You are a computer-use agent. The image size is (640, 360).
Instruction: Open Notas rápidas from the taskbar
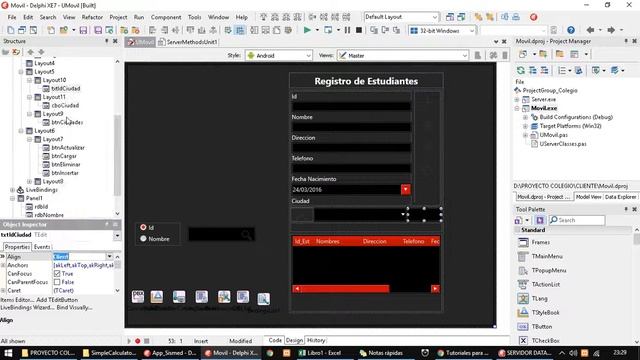(381, 353)
